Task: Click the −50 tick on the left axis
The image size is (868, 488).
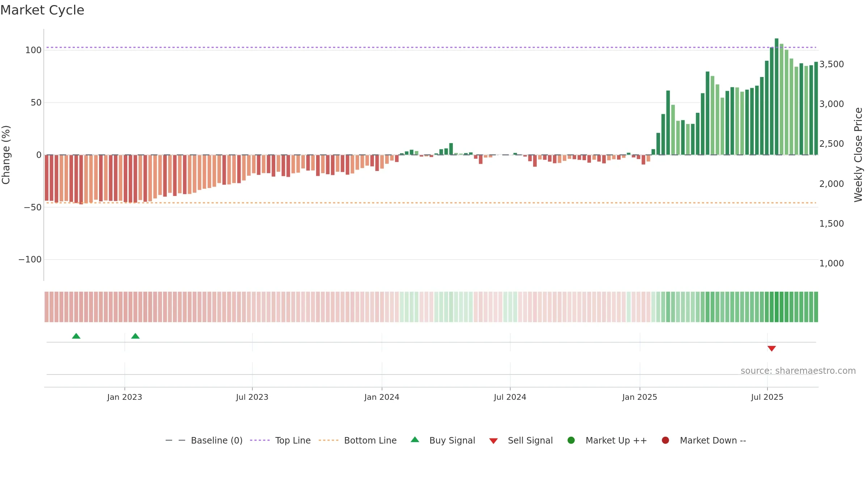Action: 33,207
